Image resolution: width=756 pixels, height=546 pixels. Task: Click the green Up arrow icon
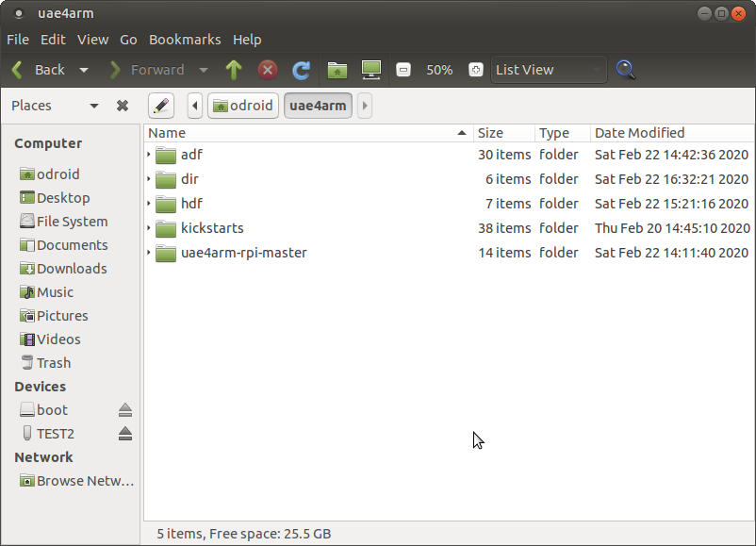234,70
